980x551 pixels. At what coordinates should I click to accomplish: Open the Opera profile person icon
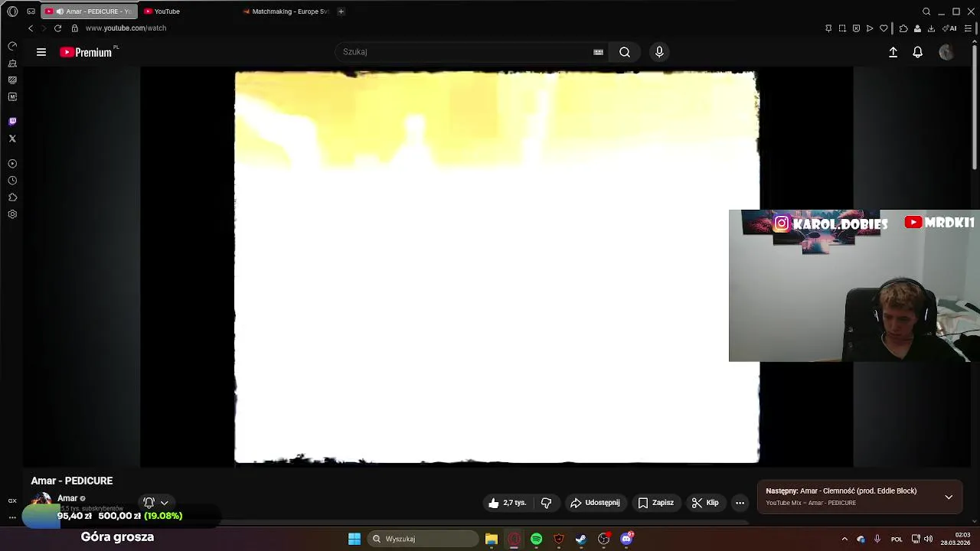pyautogui.click(x=917, y=28)
